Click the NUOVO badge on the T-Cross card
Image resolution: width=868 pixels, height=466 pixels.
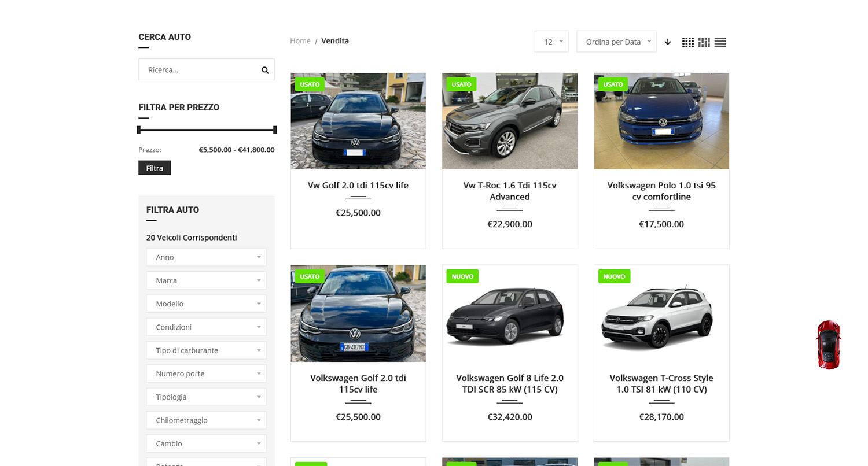click(614, 276)
